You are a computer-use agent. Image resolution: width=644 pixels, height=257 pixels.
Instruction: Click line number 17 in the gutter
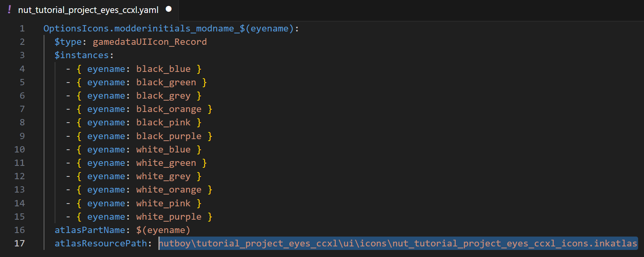coord(20,244)
